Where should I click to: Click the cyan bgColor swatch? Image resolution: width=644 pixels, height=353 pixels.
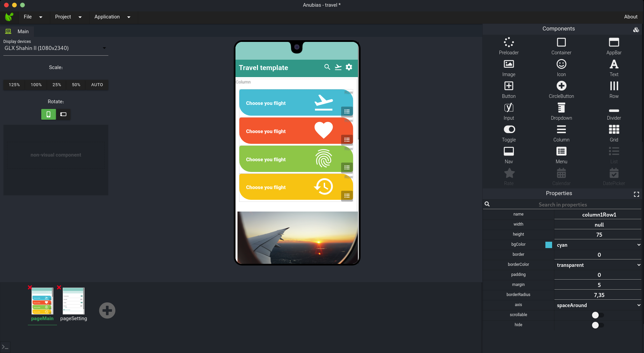coord(548,245)
